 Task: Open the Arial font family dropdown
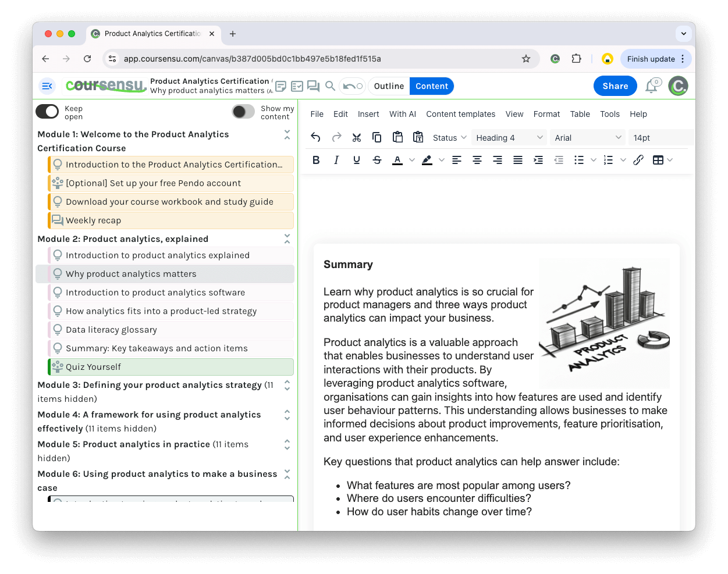(x=587, y=138)
